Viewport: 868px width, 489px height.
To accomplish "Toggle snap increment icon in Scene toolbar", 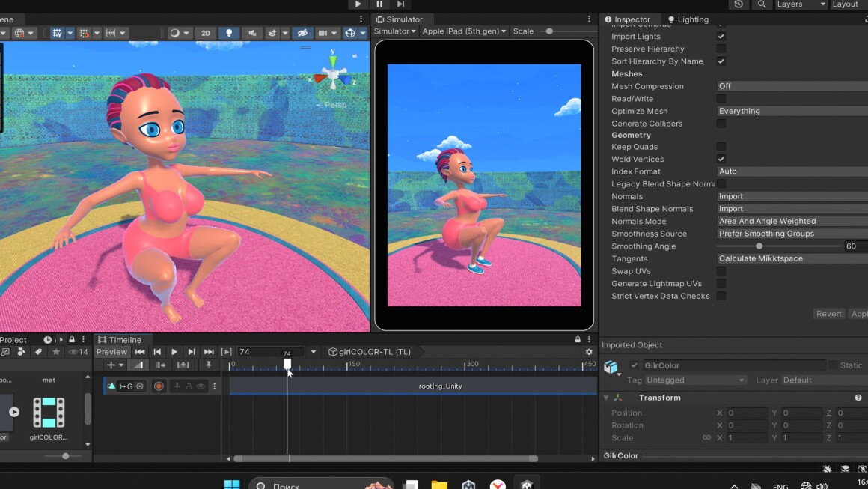I will click(84, 33).
